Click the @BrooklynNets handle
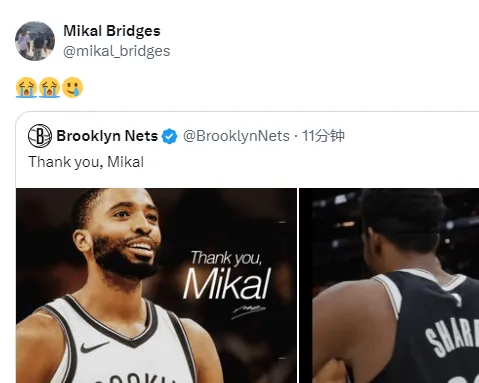The image size is (479, 383). 236,136
